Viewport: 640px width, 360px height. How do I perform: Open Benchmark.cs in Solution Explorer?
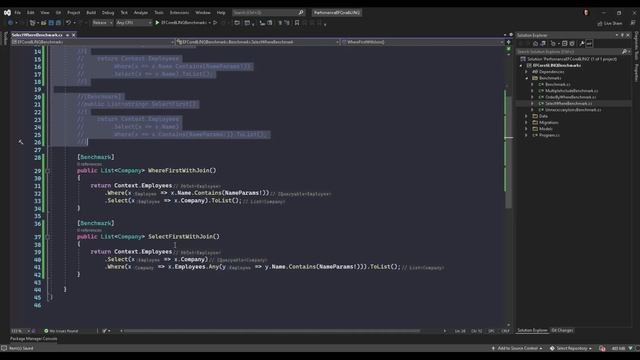[x=558, y=84]
